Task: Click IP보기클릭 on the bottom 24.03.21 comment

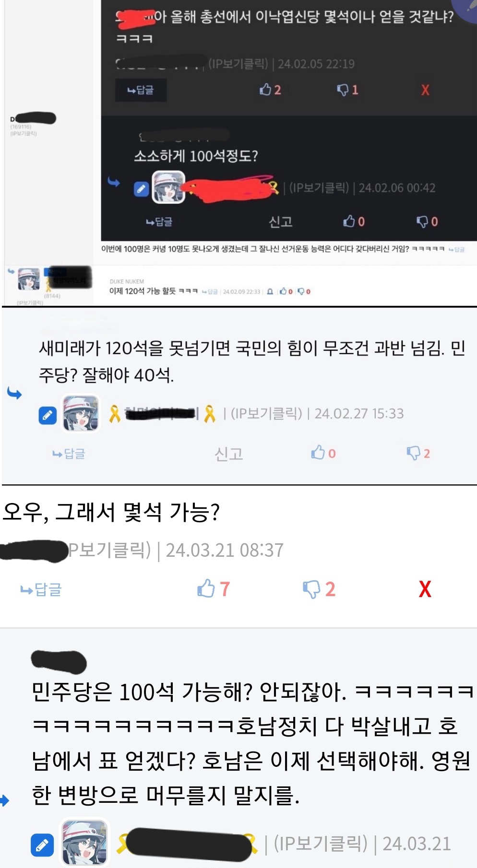Action: pos(321,844)
